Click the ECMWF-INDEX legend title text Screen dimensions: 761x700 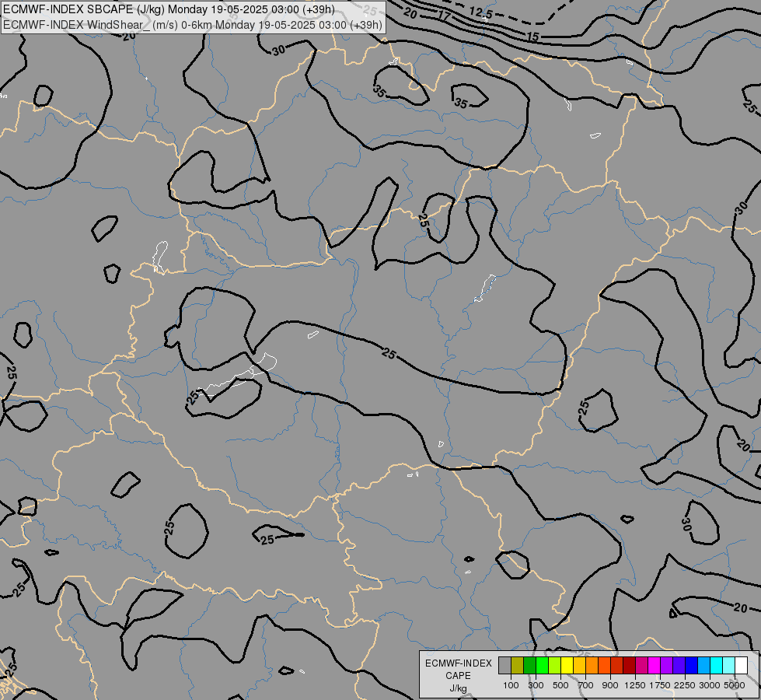point(459,663)
